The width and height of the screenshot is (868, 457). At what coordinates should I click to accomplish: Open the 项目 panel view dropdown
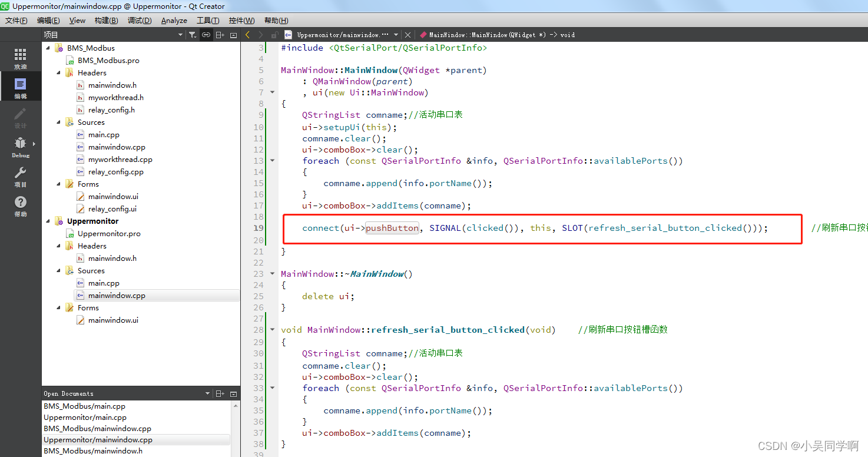tap(180, 35)
